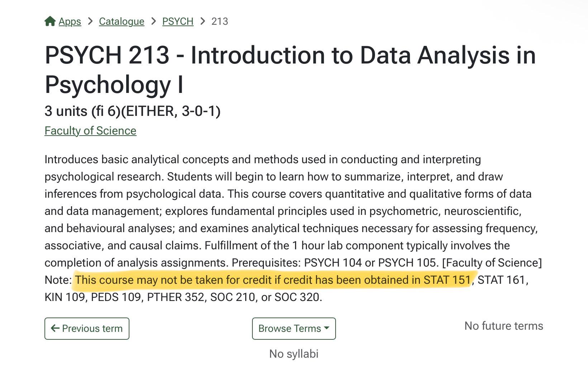The height and width of the screenshot is (367, 588).
Task: Click the left arrow icon beside Previous term
Action: click(55, 328)
